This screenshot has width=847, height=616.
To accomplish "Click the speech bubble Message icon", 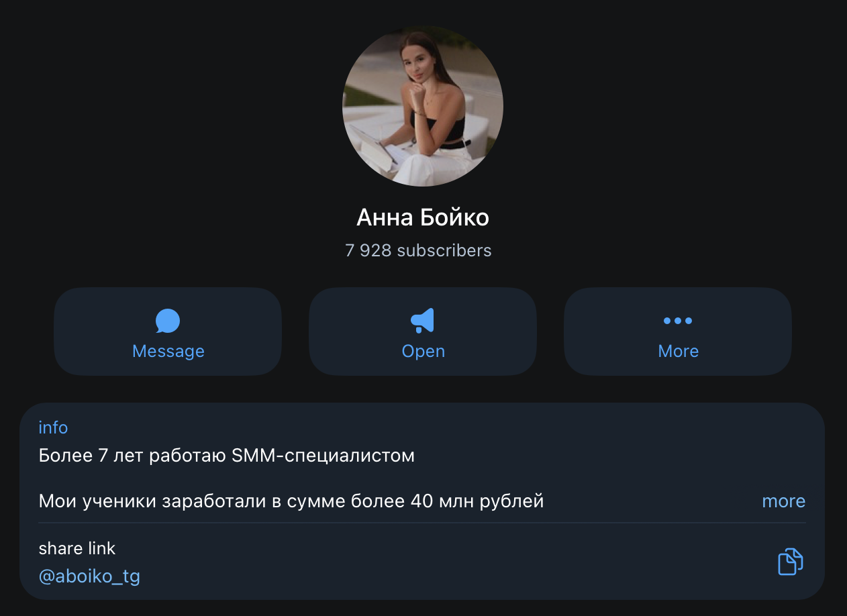I will click(168, 321).
